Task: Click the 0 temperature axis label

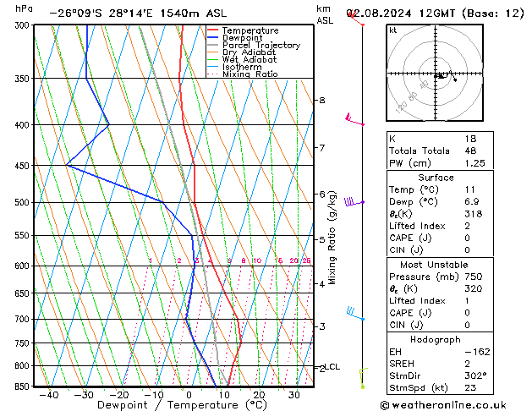Action: point(189,395)
